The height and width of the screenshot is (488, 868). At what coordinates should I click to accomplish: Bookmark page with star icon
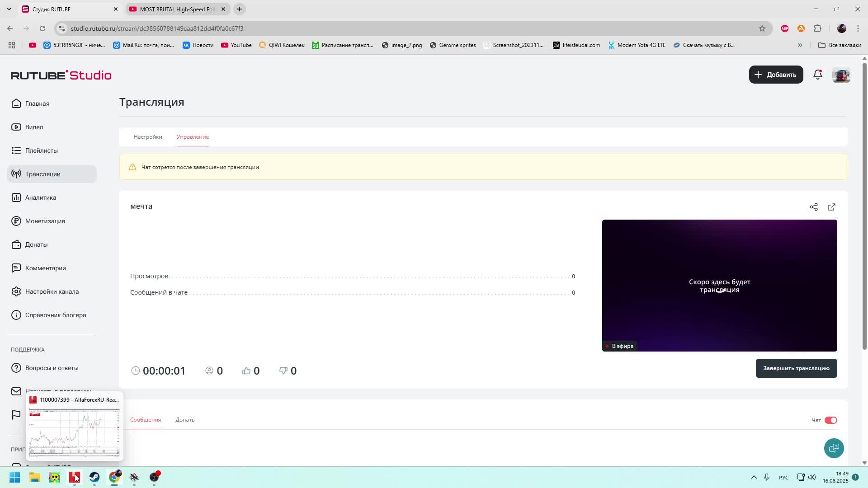coord(762,28)
